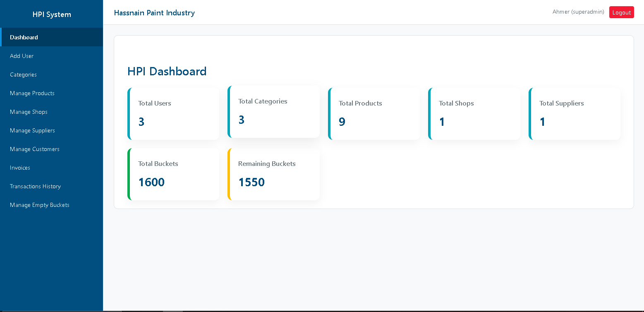Click the Total Buckets card
This screenshot has height=312, width=644.
pos(174,174)
